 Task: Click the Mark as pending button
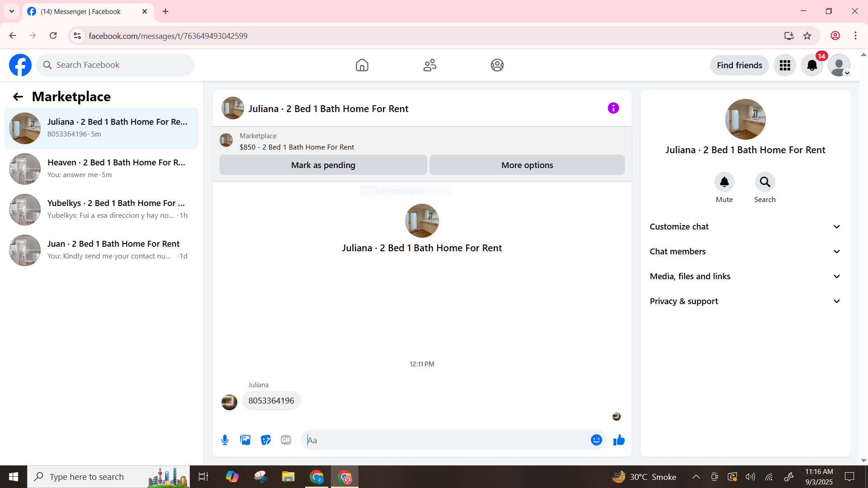(323, 165)
